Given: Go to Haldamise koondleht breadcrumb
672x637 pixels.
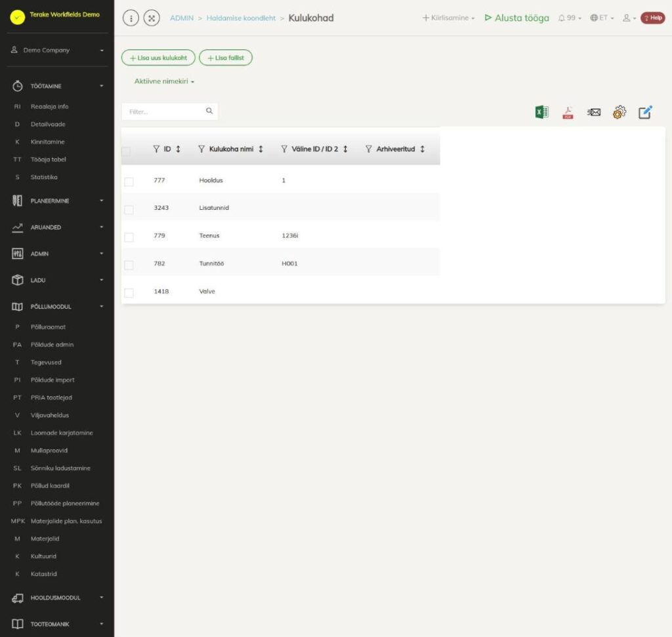Looking at the screenshot, I should (241, 18).
